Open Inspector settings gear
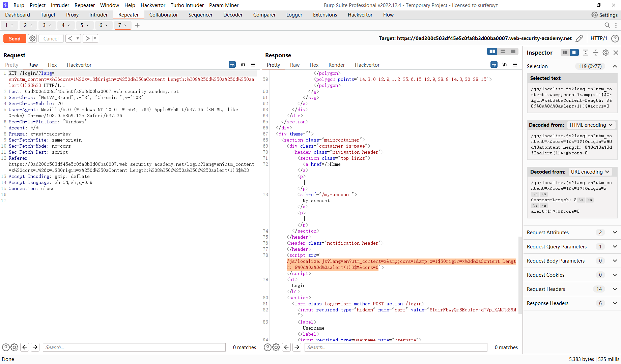Viewport: 621px width, 364px height. (606, 52)
